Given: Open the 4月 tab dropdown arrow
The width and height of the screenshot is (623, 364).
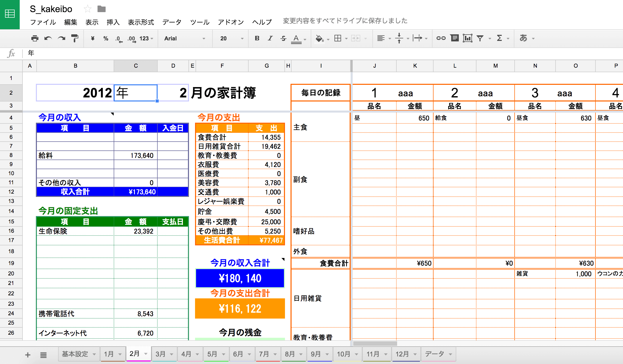Looking at the screenshot, I should point(197,354).
